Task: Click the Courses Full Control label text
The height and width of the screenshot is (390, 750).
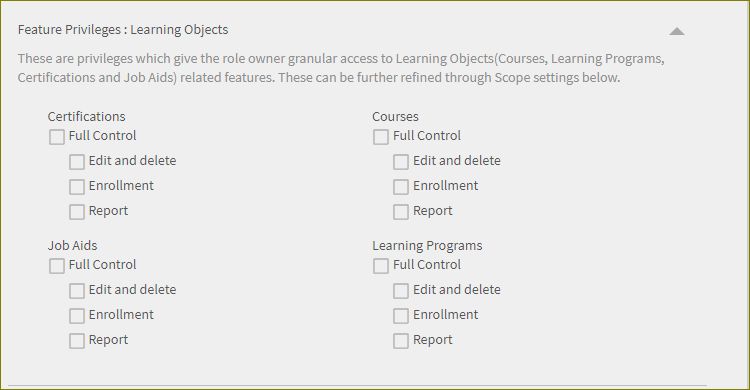Action: [427, 136]
